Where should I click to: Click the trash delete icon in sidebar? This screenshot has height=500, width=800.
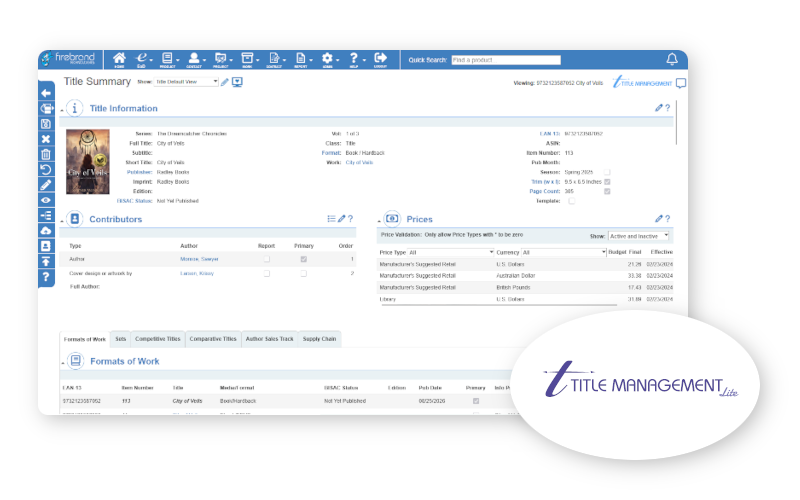46,154
